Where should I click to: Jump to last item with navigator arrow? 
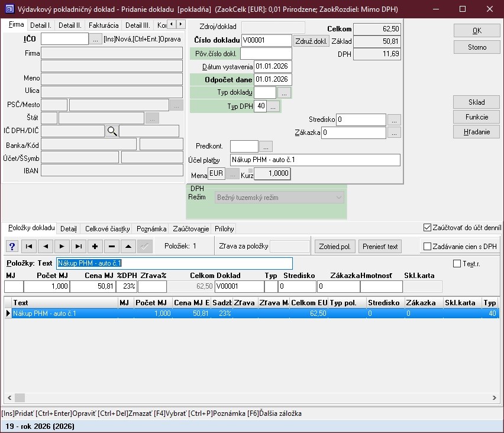79,247
